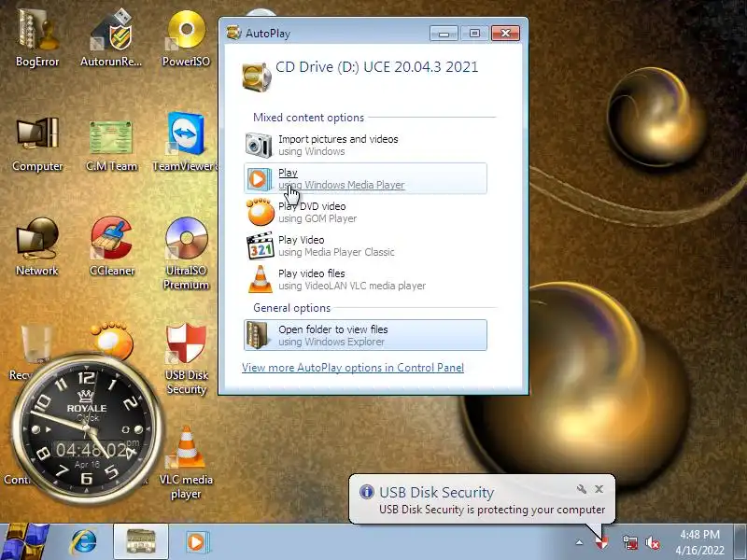This screenshot has width=747, height=560.
Task: Select Play using Windows Media Player
Action: point(365,178)
